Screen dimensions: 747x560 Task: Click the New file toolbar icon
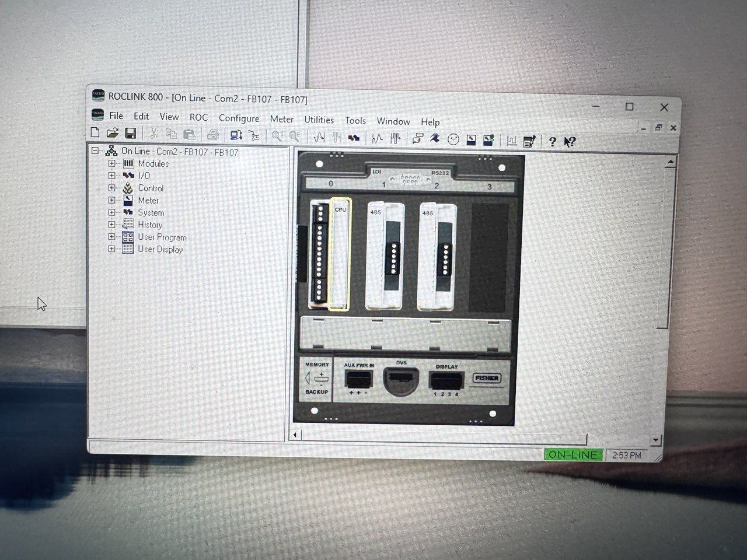click(96, 133)
